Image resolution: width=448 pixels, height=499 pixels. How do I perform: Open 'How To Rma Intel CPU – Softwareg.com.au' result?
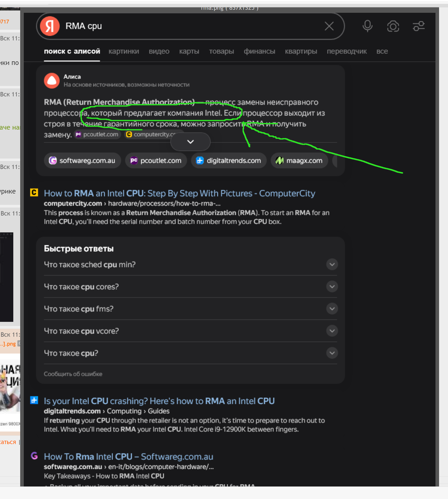[x=129, y=457]
